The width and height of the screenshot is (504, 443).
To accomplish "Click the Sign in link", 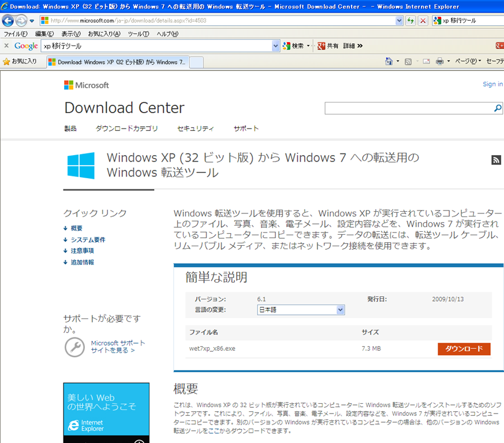I will [492, 84].
